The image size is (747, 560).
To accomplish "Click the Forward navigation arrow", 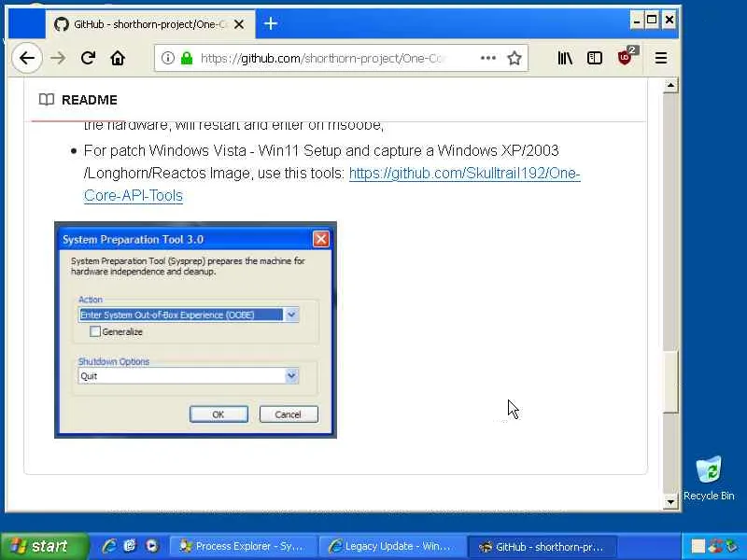I will click(x=58, y=58).
